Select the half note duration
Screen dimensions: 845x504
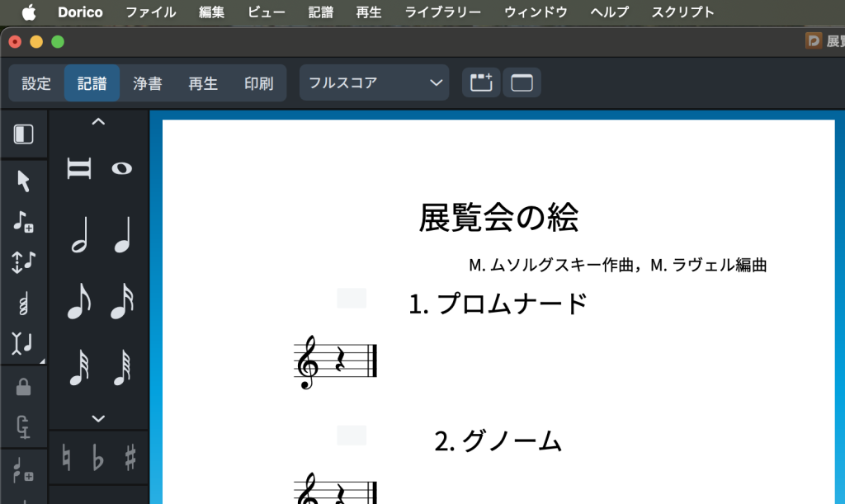pos(79,234)
